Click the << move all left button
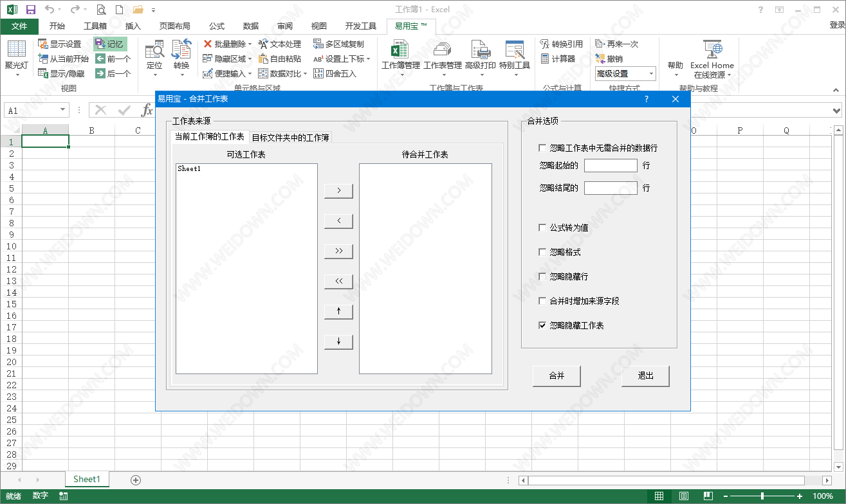Image resolution: width=846 pixels, height=504 pixels. 339,282
